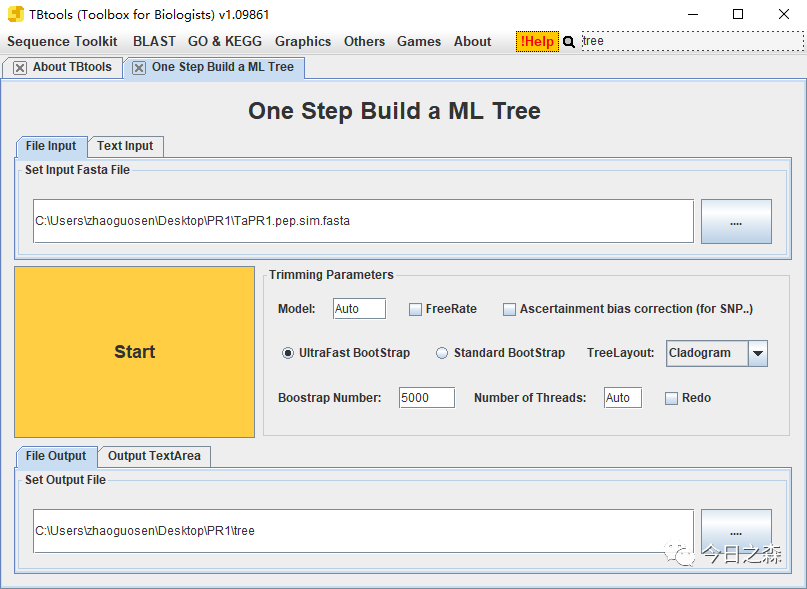
Task: Browse for the output file location
Action: [736, 531]
